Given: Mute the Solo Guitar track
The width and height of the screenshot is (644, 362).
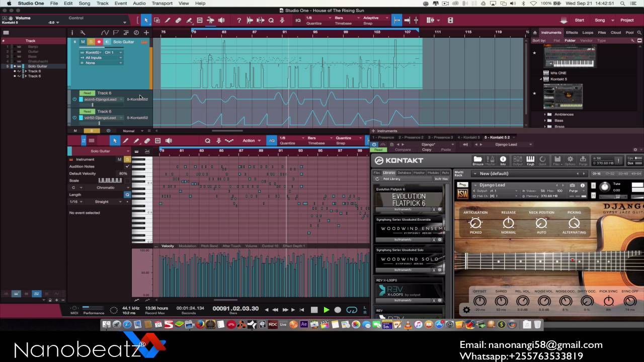Looking at the screenshot, I should click(83, 42).
